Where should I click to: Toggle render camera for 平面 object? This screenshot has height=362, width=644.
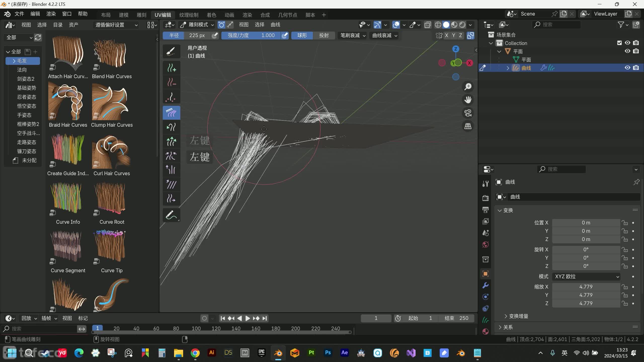636,51
